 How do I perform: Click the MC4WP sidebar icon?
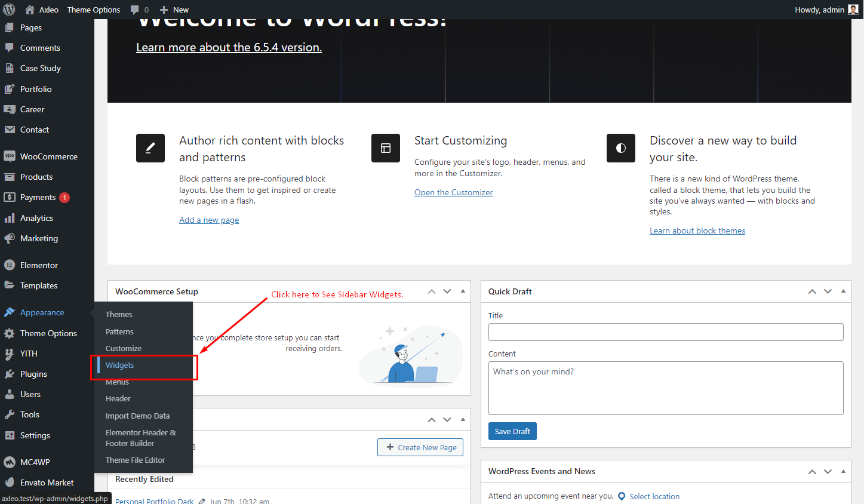(10, 462)
